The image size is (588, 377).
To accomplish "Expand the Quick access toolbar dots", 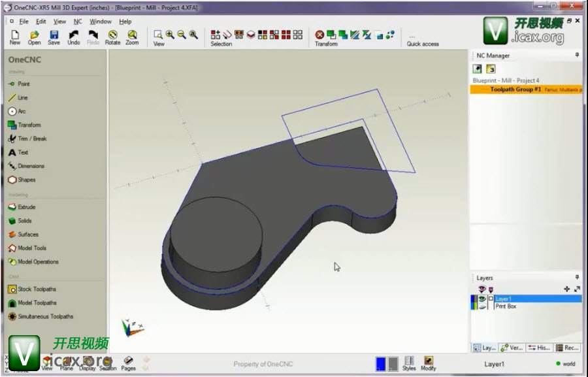I will pyautogui.click(x=412, y=37).
